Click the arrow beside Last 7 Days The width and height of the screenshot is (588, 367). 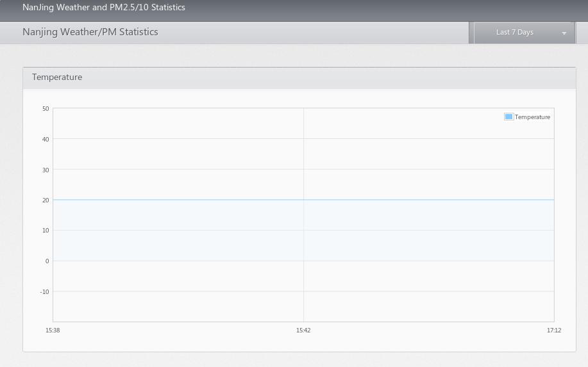(564, 33)
